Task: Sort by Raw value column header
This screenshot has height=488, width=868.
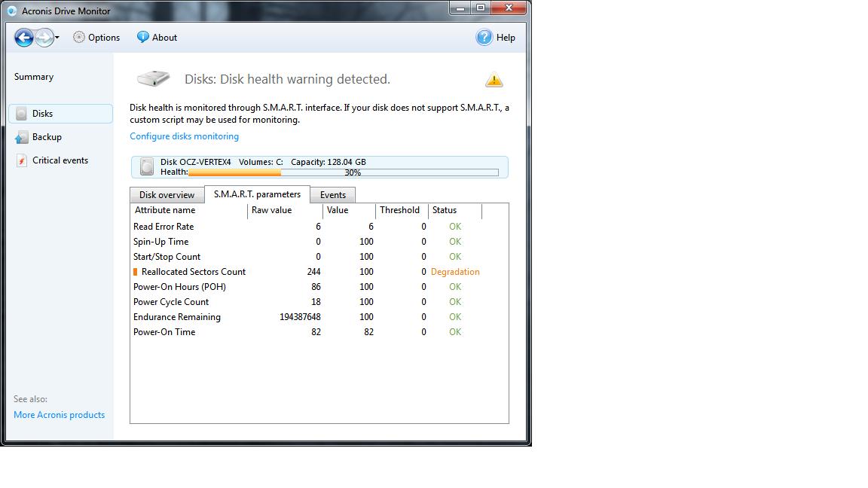Action: pos(285,211)
